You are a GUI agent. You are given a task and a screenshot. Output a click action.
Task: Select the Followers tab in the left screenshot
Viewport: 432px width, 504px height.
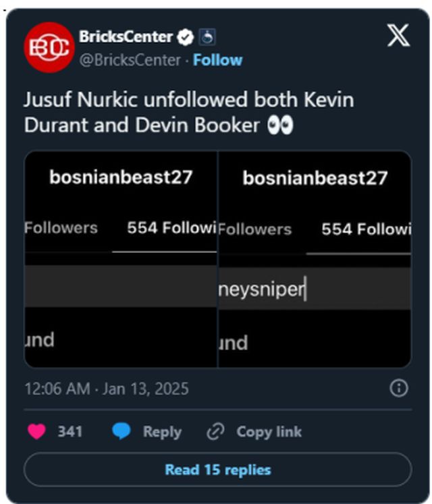(x=61, y=228)
